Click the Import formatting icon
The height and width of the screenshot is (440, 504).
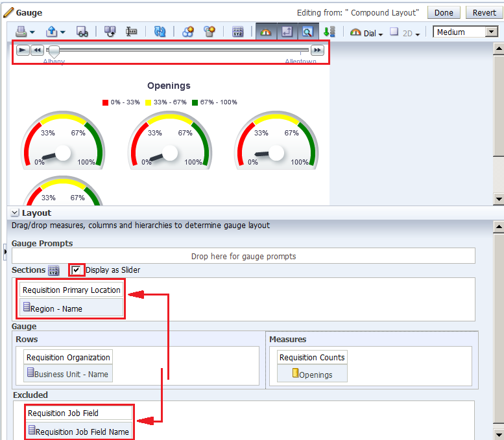(x=110, y=32)
